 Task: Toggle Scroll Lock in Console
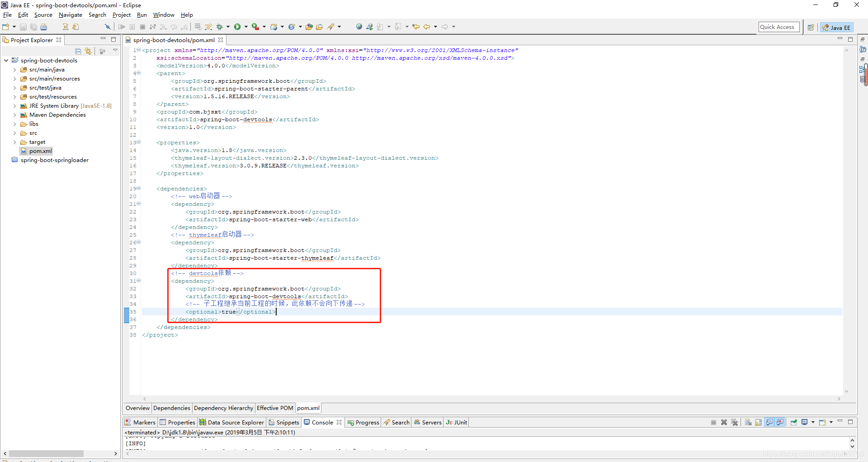point(759,422)
